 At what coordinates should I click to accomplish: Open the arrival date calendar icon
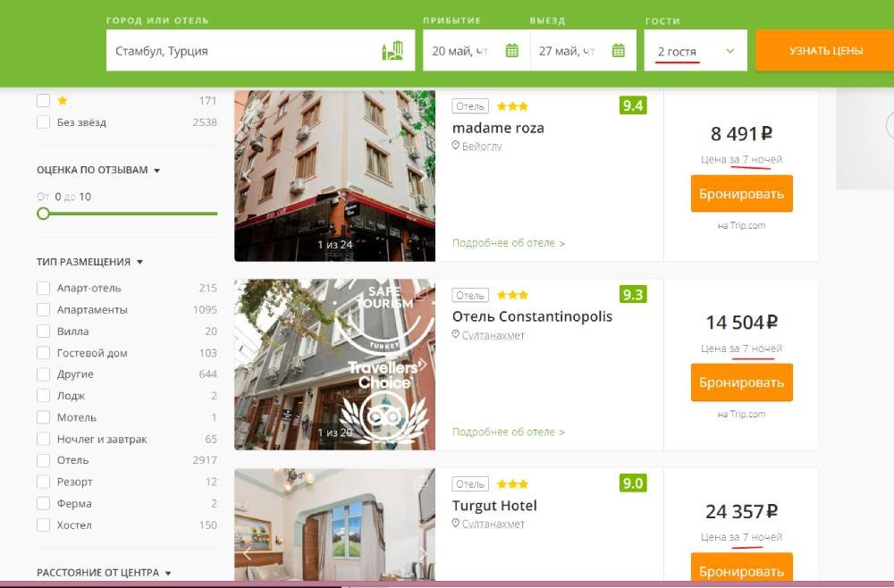click(511, 51)
